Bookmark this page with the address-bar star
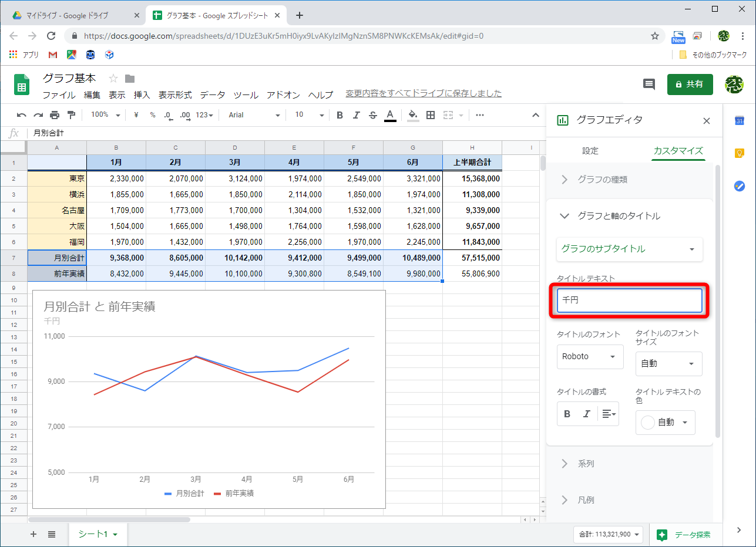 coord(655,36)
